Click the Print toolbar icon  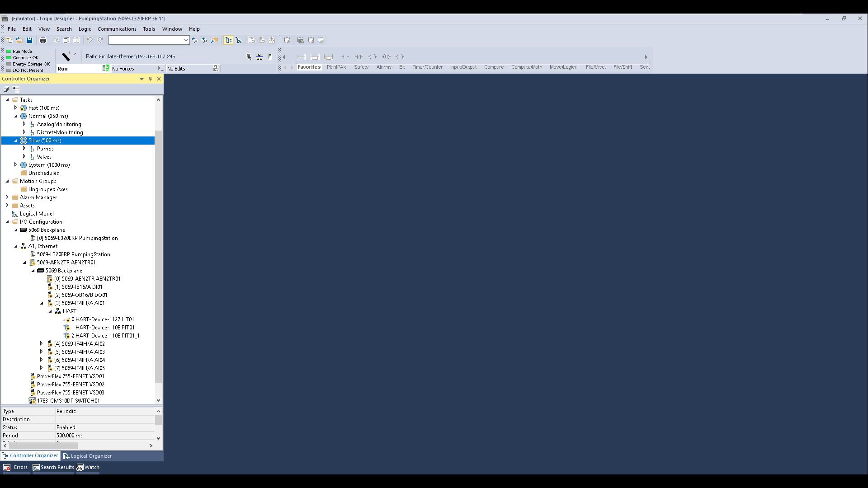point(43,40)
